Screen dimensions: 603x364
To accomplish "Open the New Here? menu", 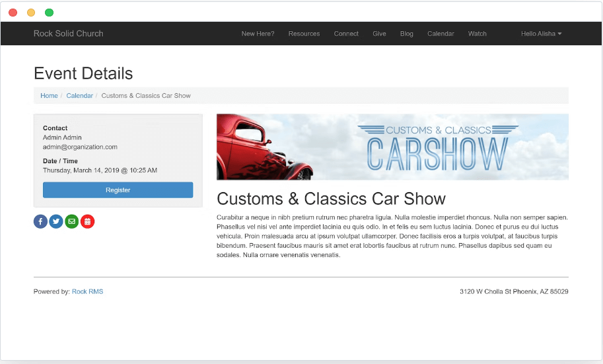I will click(x=258, y=34).
